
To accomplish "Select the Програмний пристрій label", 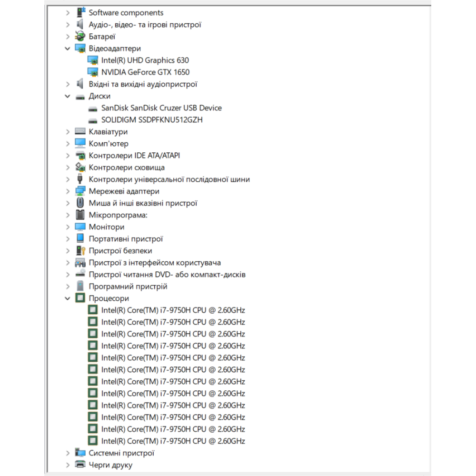I will (128, 287).
